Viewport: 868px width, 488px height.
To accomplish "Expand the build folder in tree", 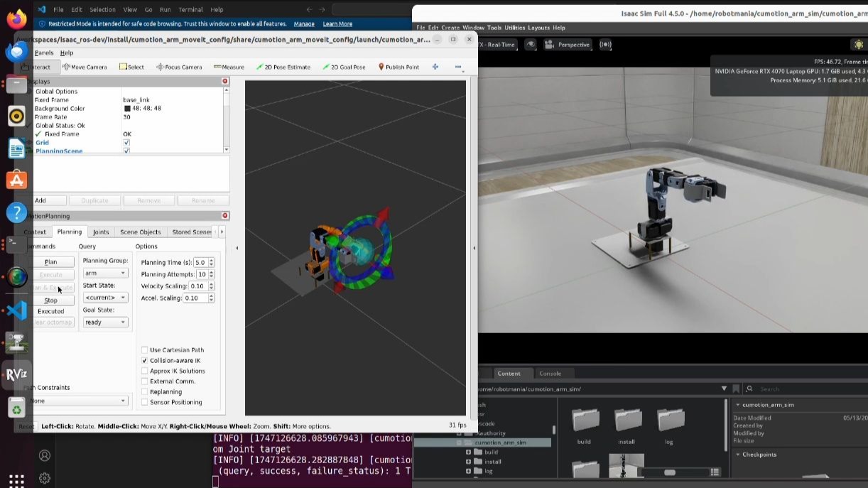I will tap(469, 452).
